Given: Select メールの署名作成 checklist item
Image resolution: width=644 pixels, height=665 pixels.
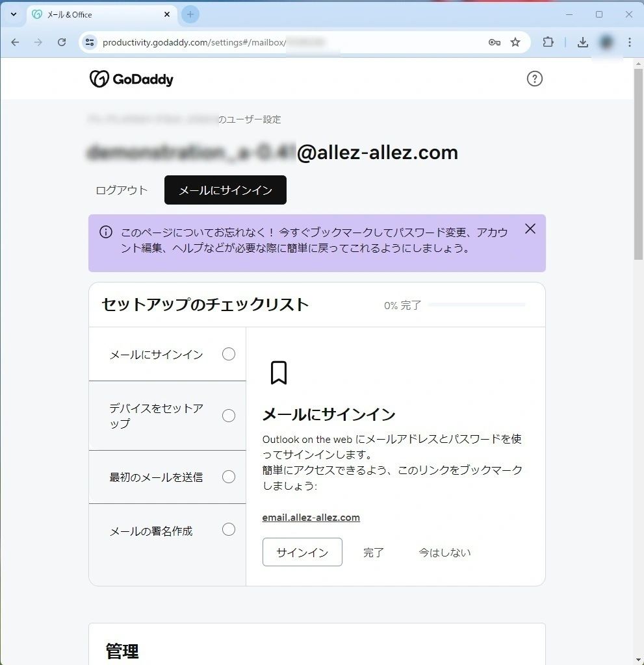Looking at the screenshot, I should [151, 531].
